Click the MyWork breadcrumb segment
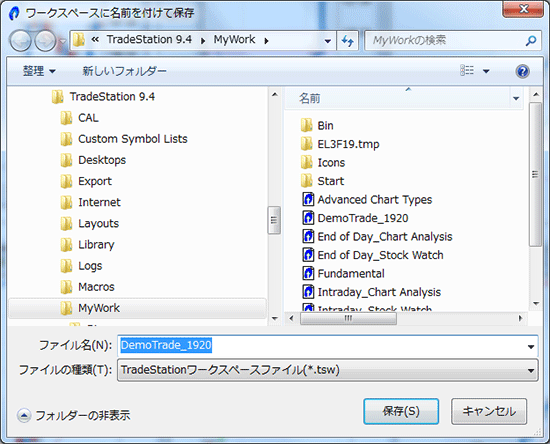This screenshot has width=550, height=444. 234,40
